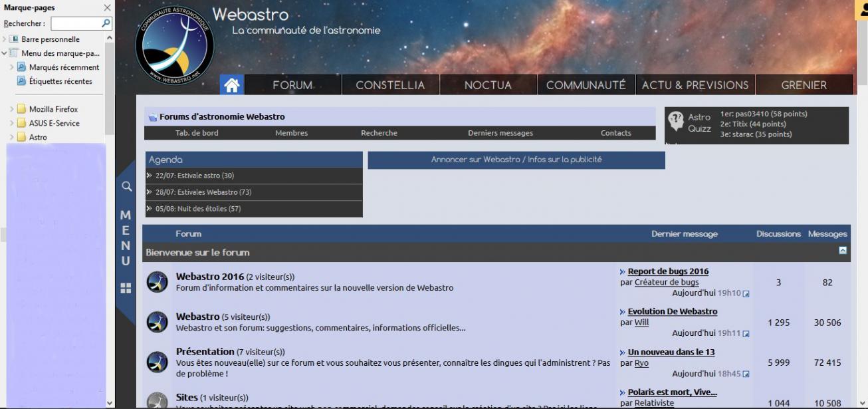
Task: Open the NOCTUA navigation tab
Action: [488, 85]
